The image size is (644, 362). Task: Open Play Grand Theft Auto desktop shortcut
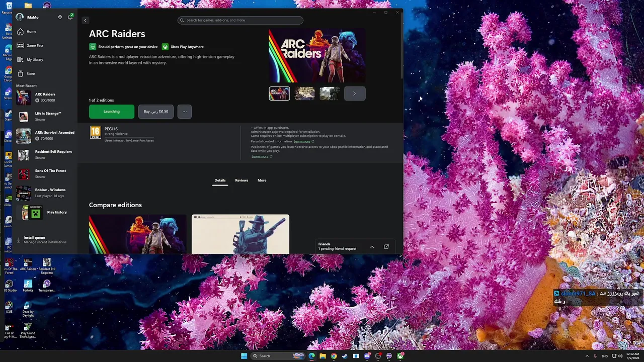tap(28, 331)
